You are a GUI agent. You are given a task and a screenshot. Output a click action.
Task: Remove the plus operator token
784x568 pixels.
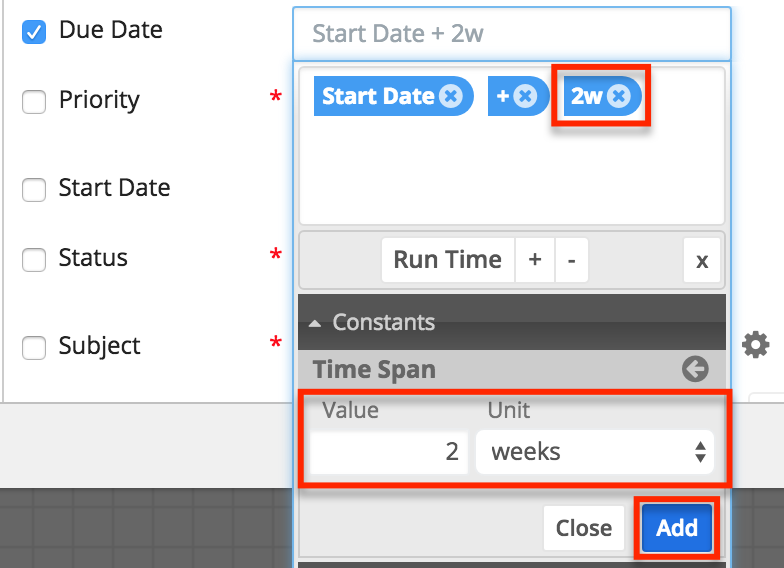pyautogui.click(x=526, y=96)
